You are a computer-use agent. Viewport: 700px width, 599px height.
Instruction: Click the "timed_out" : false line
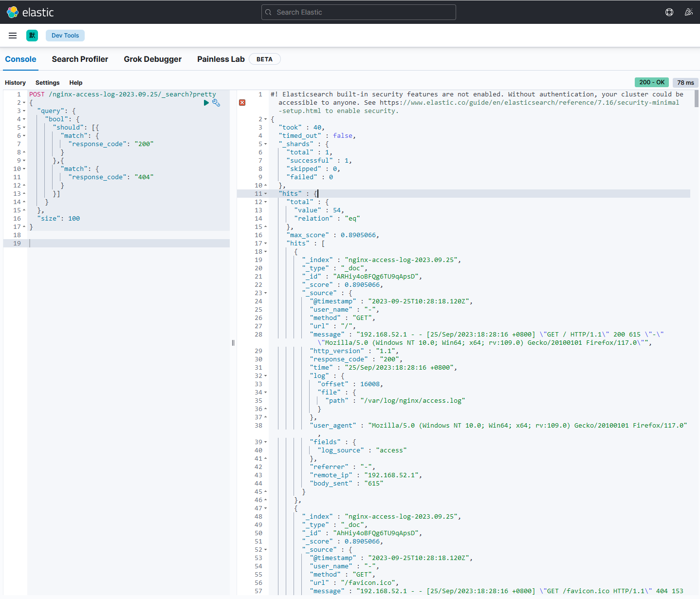317,136
